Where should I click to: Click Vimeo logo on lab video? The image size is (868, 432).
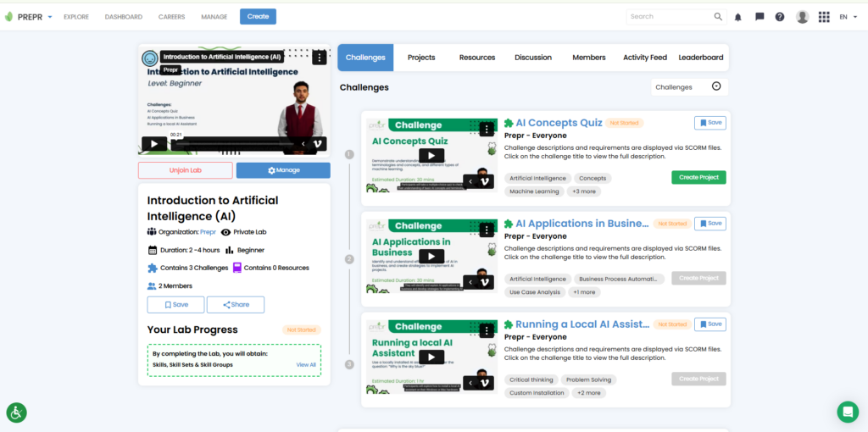318,144
